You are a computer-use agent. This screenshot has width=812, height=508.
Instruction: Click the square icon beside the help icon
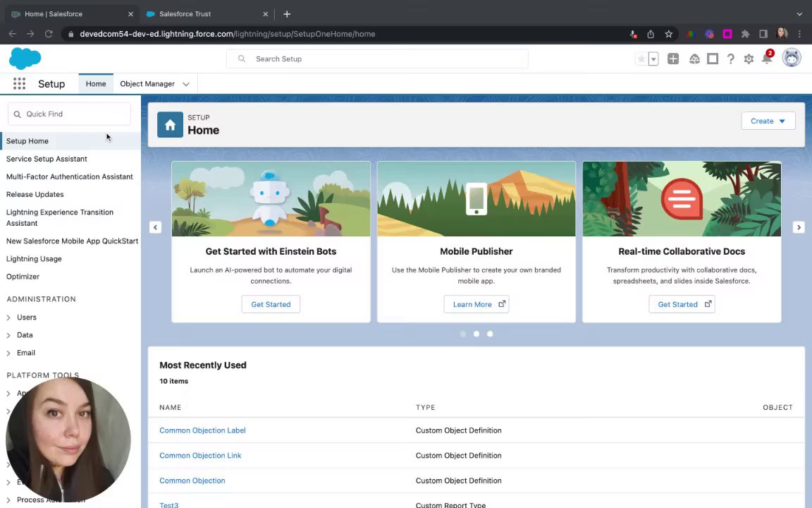point(713,59)
